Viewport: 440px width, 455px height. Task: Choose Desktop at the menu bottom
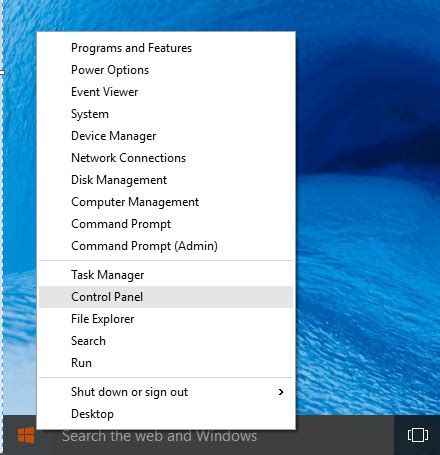point(166,414)
